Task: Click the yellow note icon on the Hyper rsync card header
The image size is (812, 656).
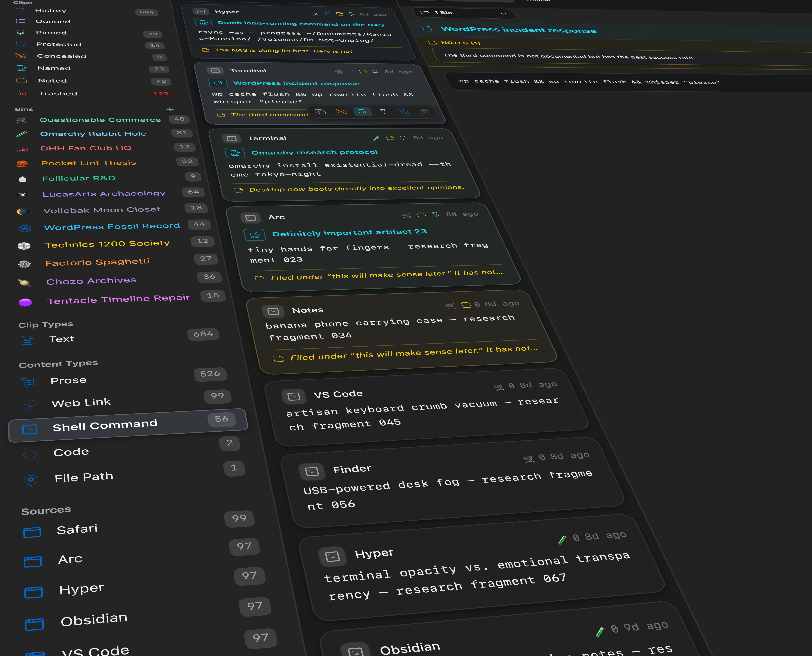Action: click(340, 14)
